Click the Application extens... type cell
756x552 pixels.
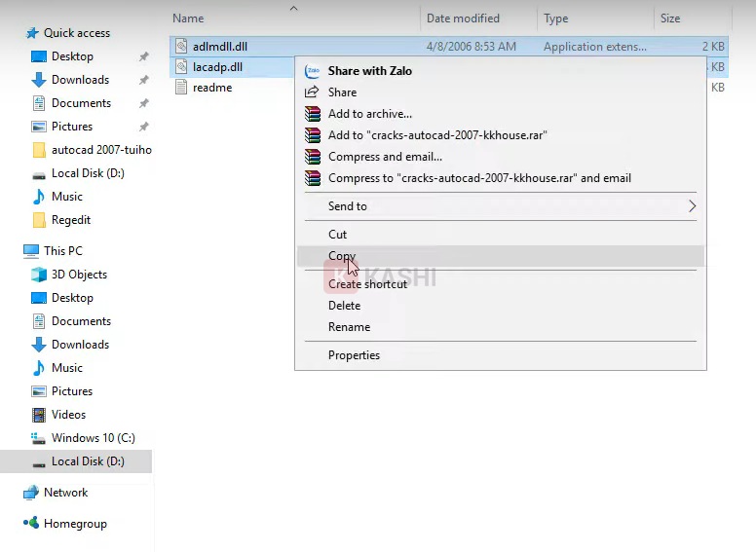click(595, 46)
